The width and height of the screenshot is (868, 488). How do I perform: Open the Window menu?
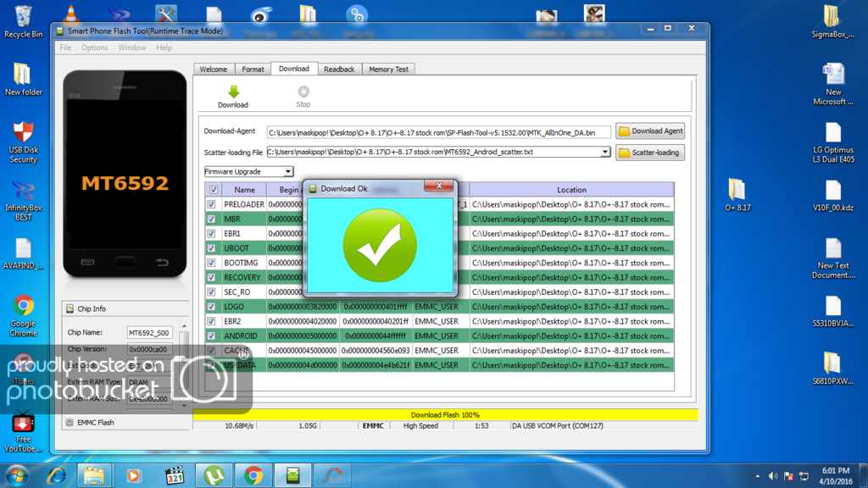pyautogui.click(x=131, y=47)
